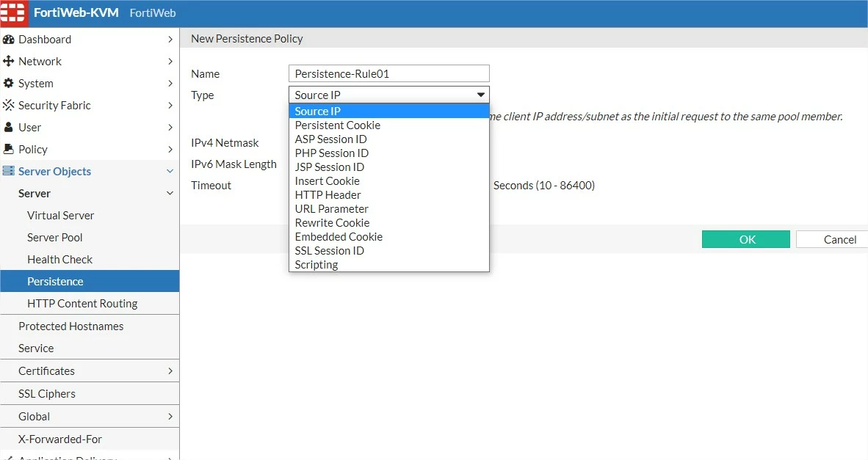Choose HTTP Header option
Image resolution: width=868 pixels, height=460 pixels.
(x=388, y=194)
